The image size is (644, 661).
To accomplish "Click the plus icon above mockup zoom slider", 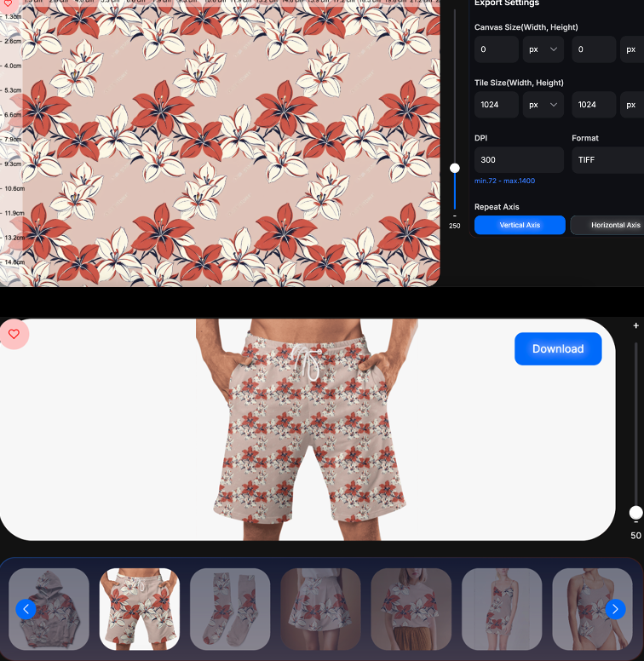I will pyautogui.click(x=635, y=326).
